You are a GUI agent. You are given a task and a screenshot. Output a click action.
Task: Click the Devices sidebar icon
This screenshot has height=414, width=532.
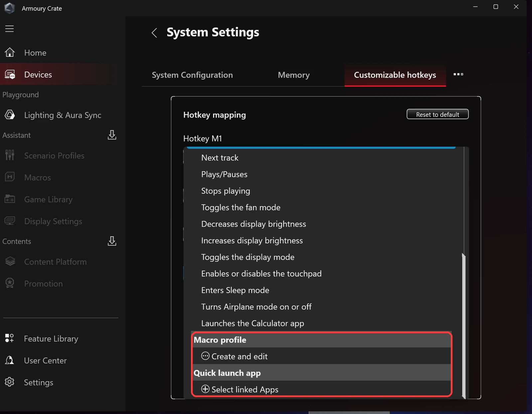[x=10, y=74]
